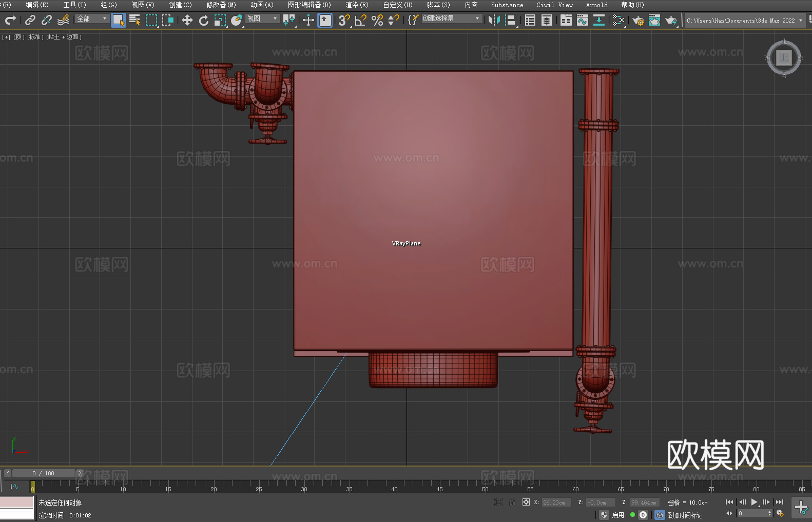Toggle the Angle Snap button
Viewport: 812px width, 522px height.
361,20
